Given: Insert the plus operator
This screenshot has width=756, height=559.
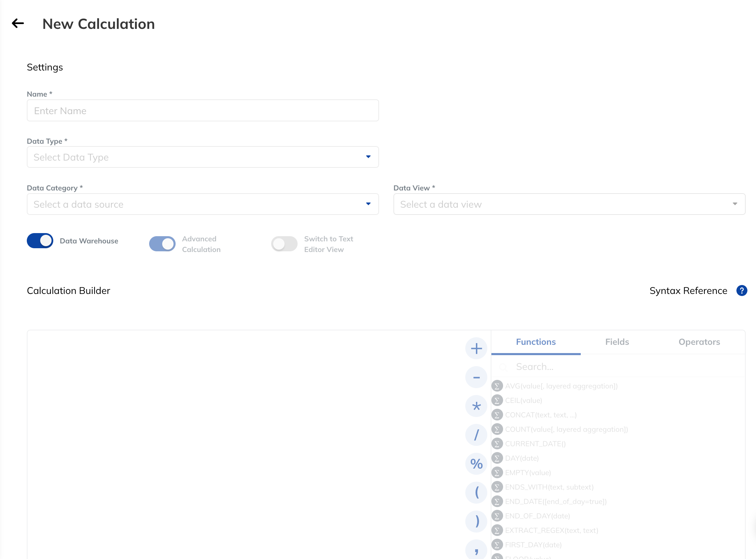Looking at the screenshot, I should coord(476,348).
